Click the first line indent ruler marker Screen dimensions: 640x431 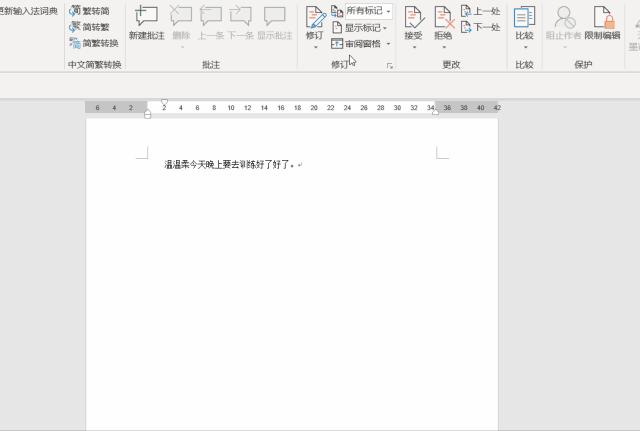tap(164, 102)
